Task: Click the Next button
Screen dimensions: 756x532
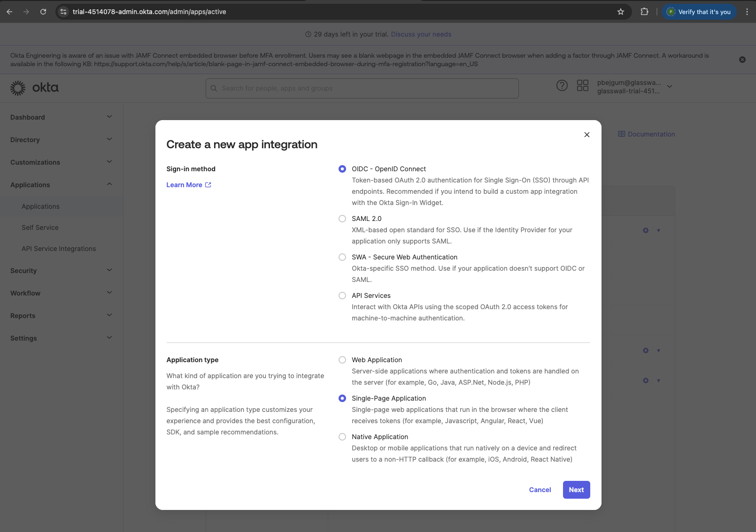Action: 576,490
